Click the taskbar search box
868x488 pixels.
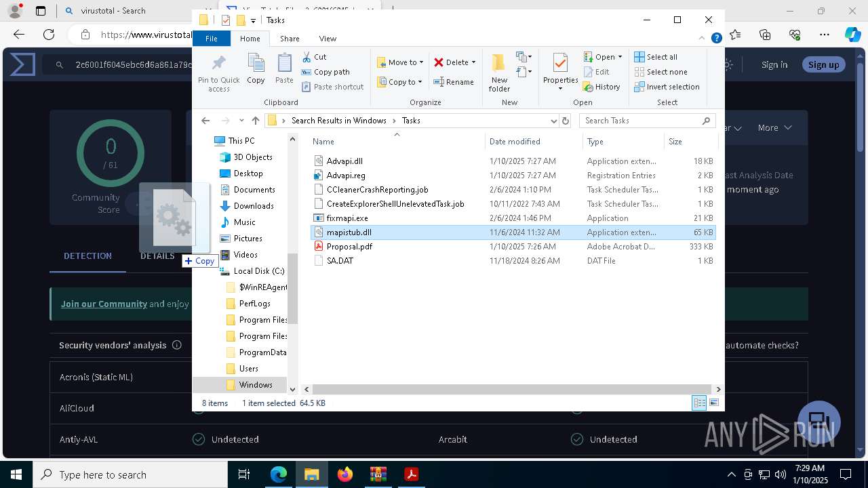pyautogui.click(x=130, y=474)
